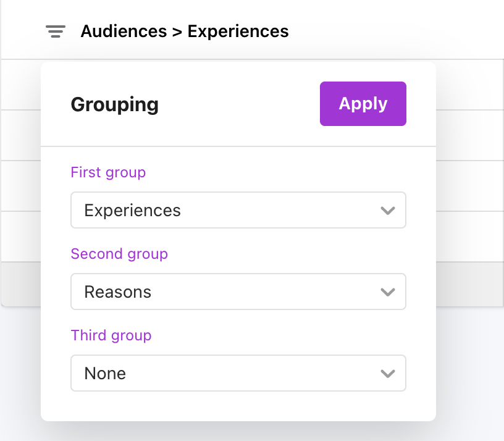Select the Experiences value in First group
The width and height of the screenshot is (504, 441).
(132, 211)
